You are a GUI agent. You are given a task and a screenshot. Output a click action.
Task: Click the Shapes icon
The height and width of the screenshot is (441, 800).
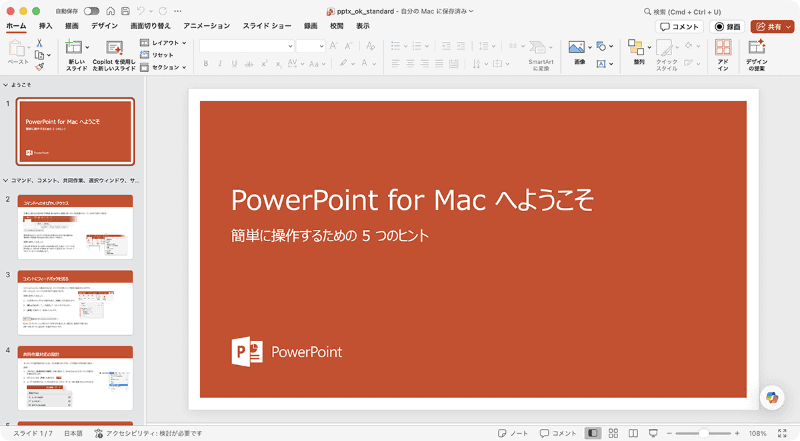(x=602, y=46)
